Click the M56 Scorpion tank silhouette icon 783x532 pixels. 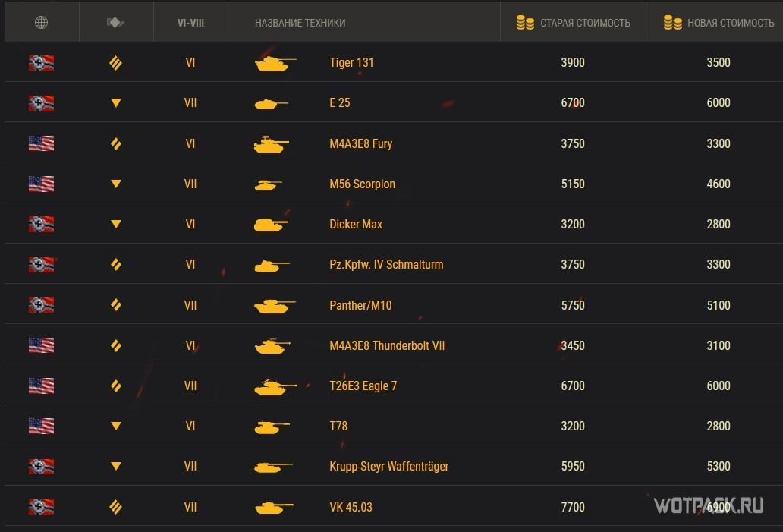click(269, 184)
